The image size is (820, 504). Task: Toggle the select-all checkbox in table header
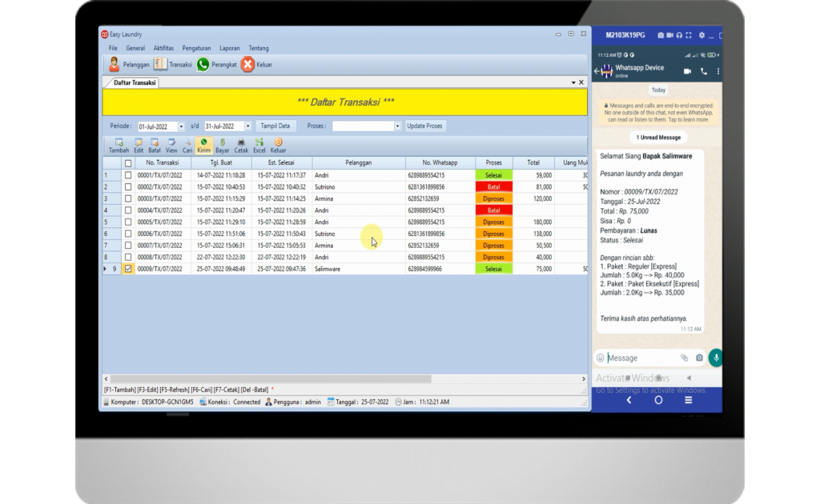tap(128, 162)
